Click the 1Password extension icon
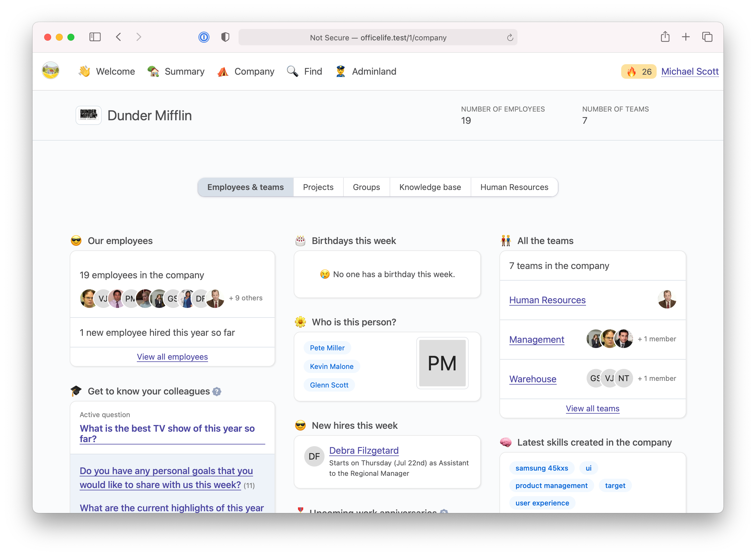 (x=204, y=37)
